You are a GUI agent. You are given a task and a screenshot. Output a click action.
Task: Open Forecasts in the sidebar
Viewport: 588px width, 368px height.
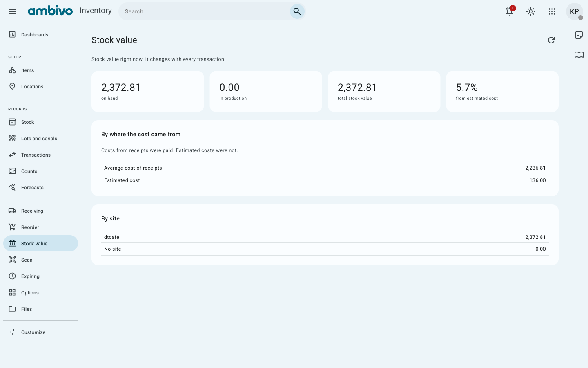40,188
